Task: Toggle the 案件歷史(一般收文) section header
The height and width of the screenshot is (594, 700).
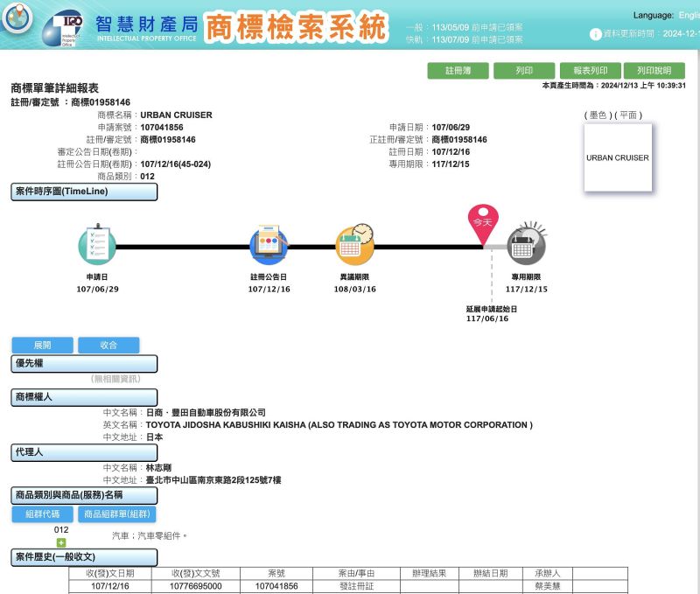Action: click(84, 557)
